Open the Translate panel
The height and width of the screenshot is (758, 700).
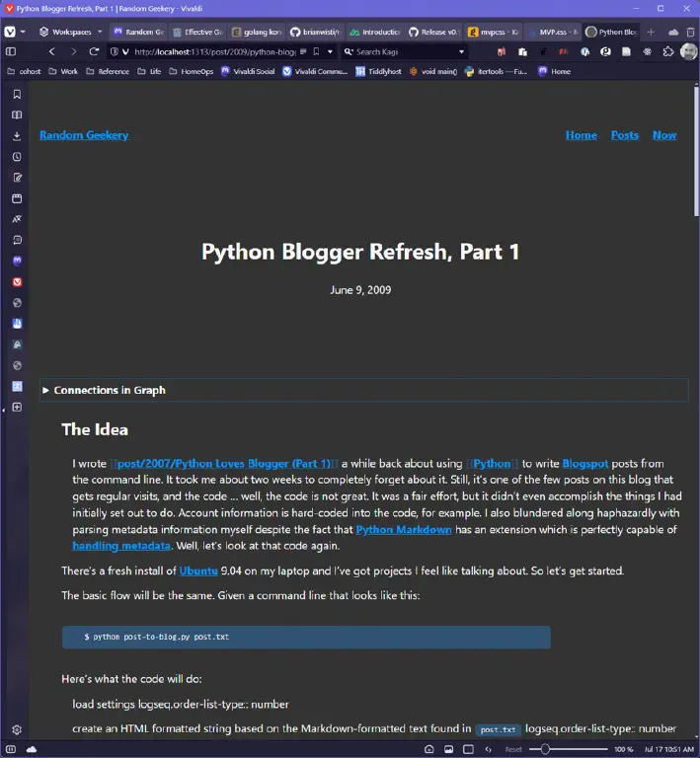click(17, 219)
